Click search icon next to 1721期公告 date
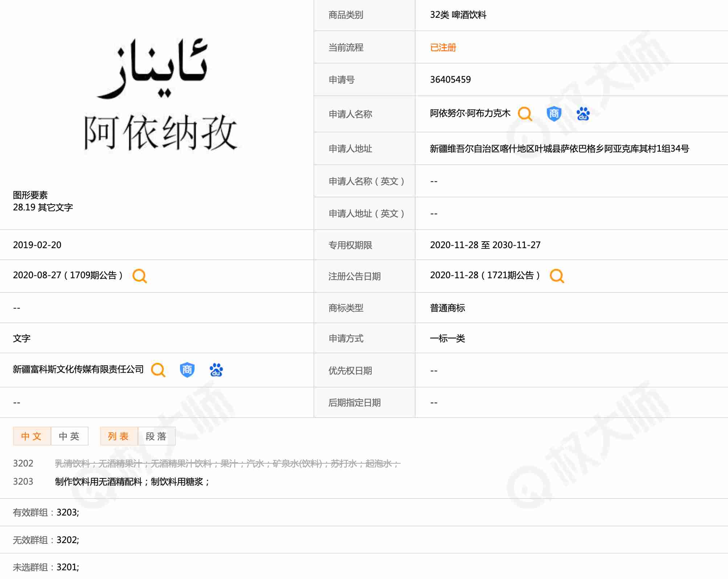The height and width of the screenshot is (579, 728). point(557,276)
